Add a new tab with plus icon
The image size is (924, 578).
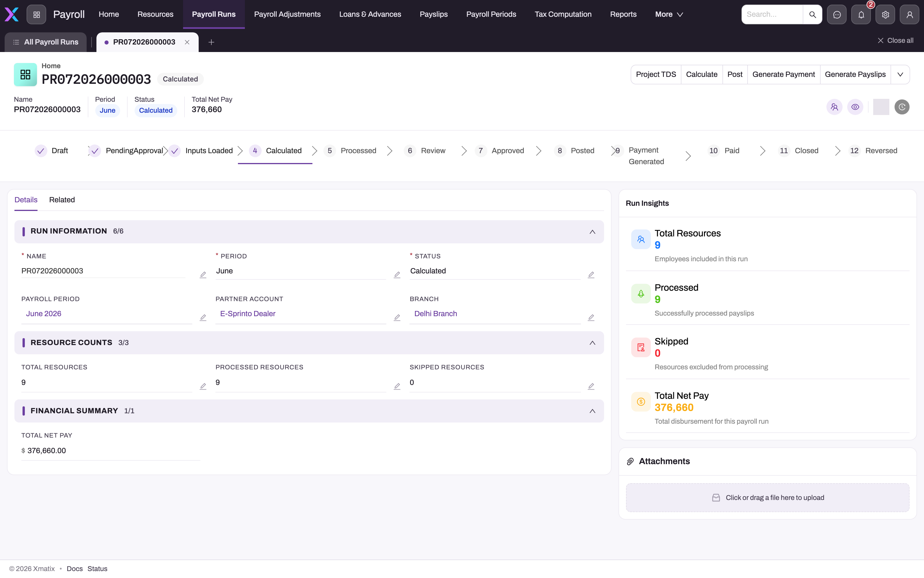coord(211,42)
